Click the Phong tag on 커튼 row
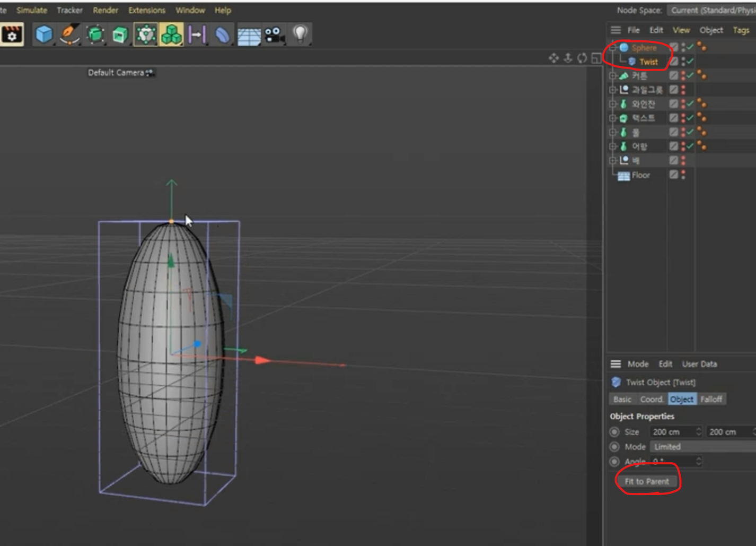Image resolution: width=756 pixels, height=546 pixels. click(x=701, y=75)
